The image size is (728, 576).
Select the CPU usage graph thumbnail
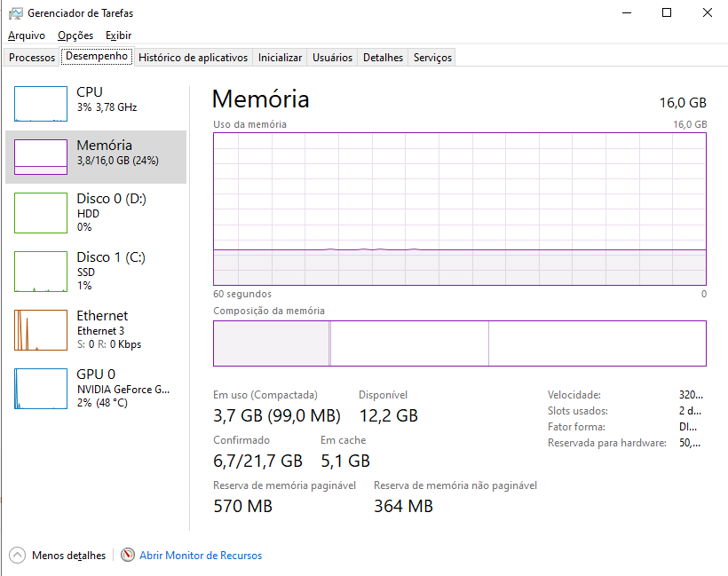pyautogui.click(x=41, y=104)
